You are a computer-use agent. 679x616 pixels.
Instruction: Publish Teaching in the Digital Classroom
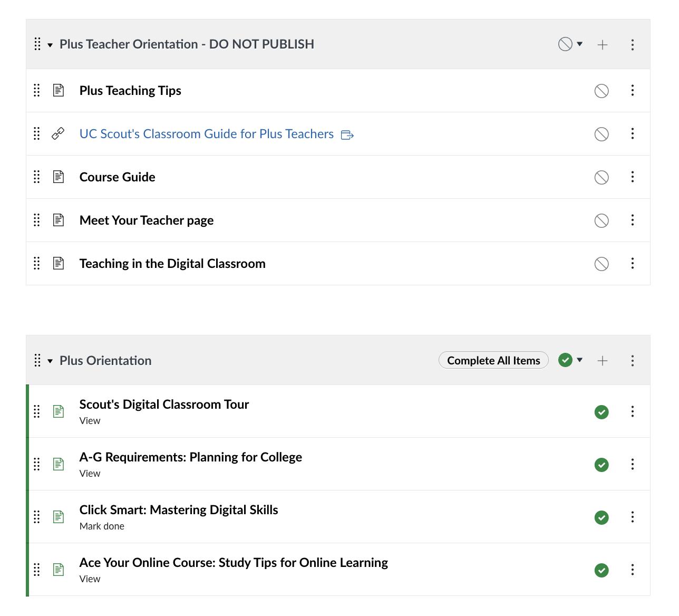point(601,264)
